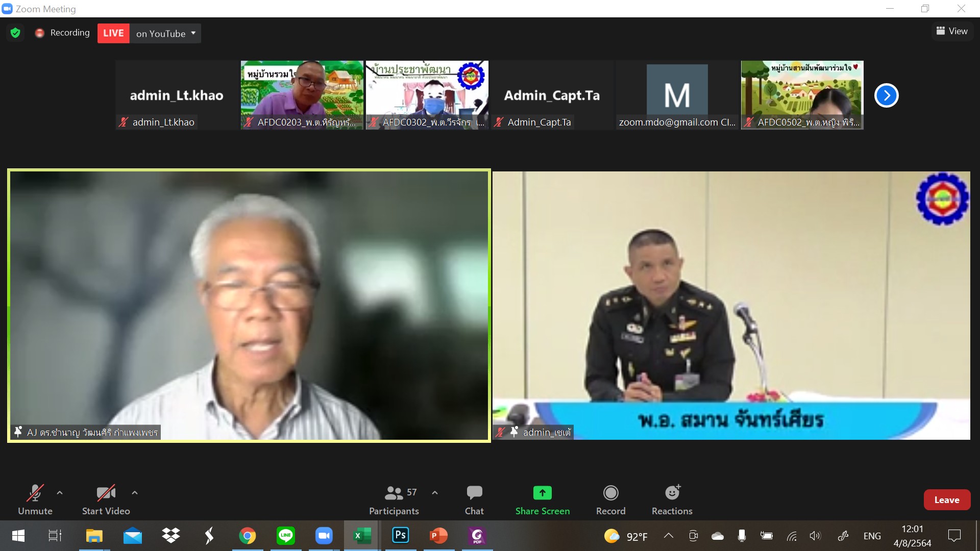Open the Chat panel
Image resolution: width=980 pixels, height=551 pixels.
tap(474, 500)
